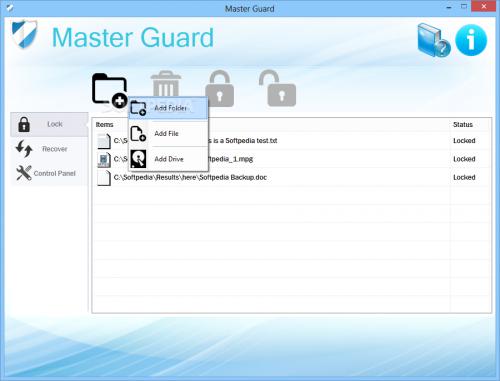Open the Control Panel sidebar tab

pos(49,173)
